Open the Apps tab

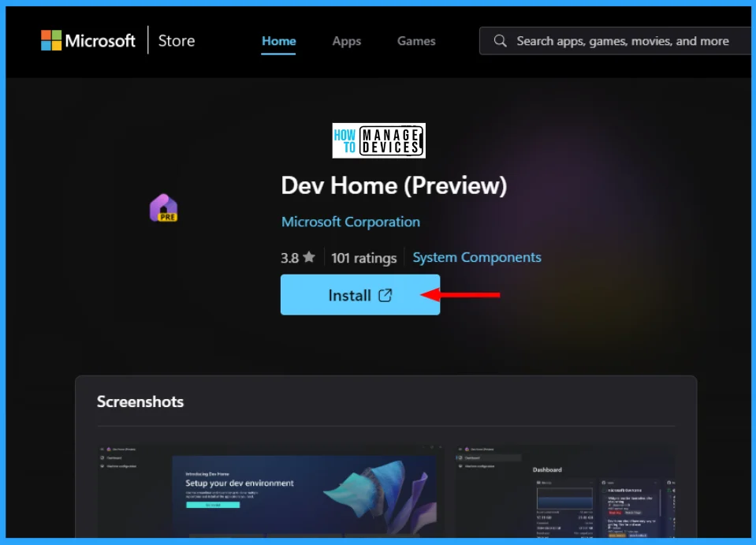pos(347,42)
